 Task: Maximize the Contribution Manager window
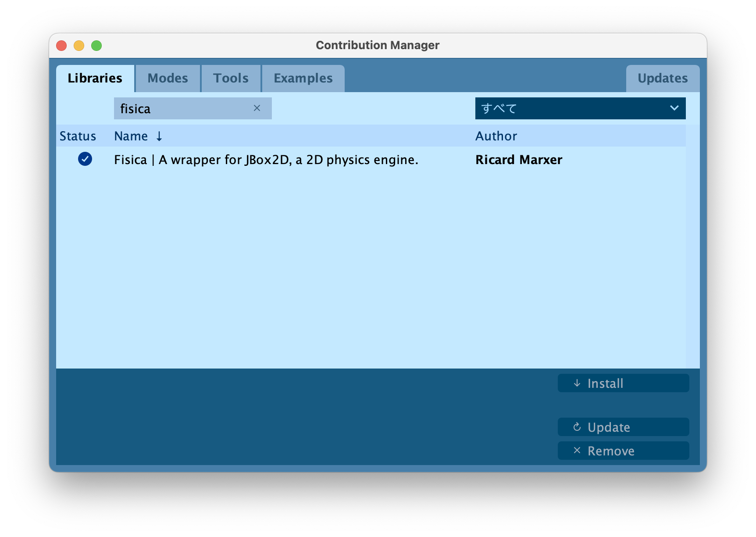96,46
